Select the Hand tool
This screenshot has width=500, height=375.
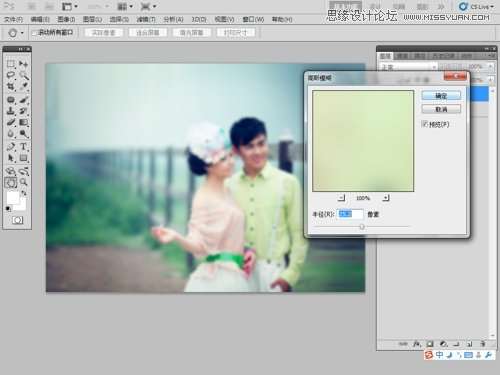pyautogui.click(x=11, y=182)
